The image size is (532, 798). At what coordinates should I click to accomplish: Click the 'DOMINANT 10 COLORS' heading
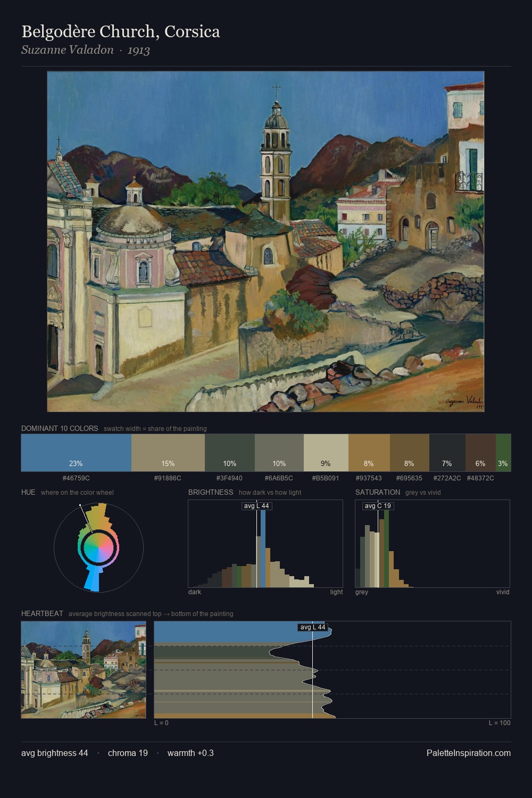(x=60, y=428)
